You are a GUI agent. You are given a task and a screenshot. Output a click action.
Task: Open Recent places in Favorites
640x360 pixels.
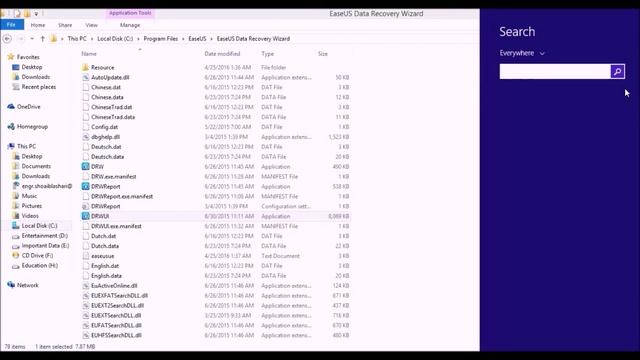click(x=39, y=87)
